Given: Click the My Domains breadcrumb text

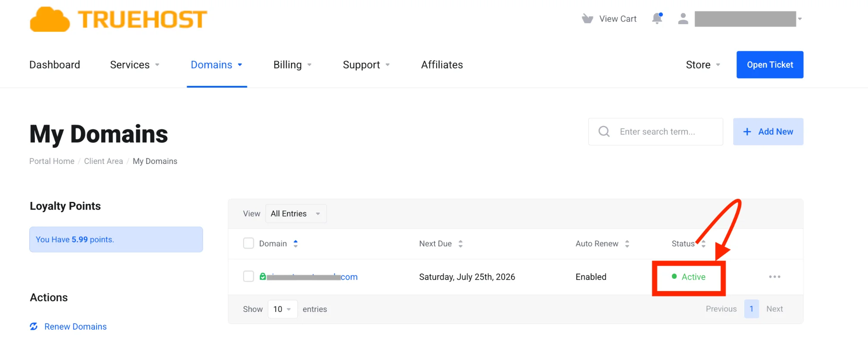Looking at the screenshot, I should (x=155, y=161).
